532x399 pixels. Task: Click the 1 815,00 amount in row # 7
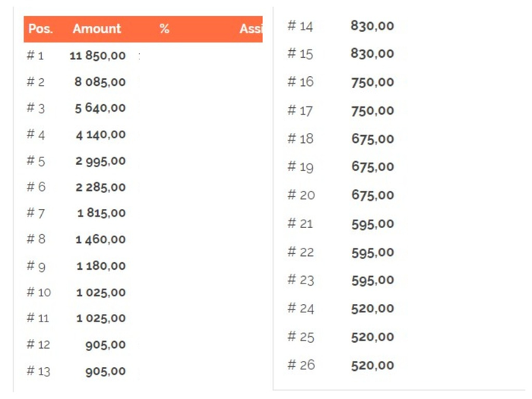pyautogui.click(x=101, y=214)
